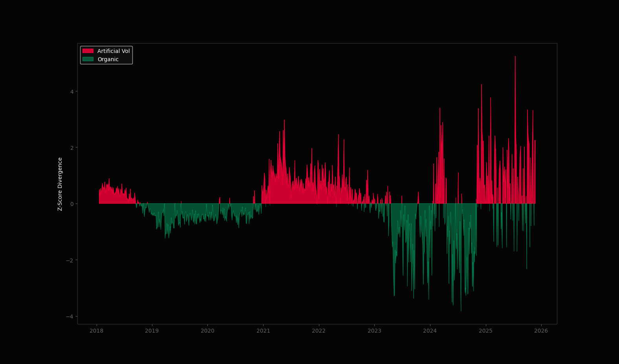The image size is (619, 364).
Task: Click the Z-Score Divergence axis title
Action: click(x=60, y=184)
